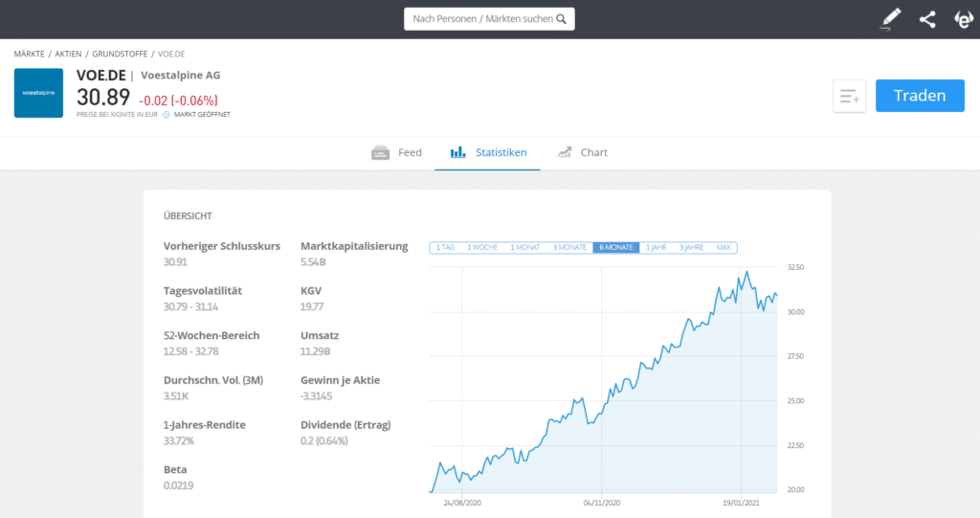Click 'MARKT GEÖFFNET' status text
980x518 pixels.
[202, 115]
